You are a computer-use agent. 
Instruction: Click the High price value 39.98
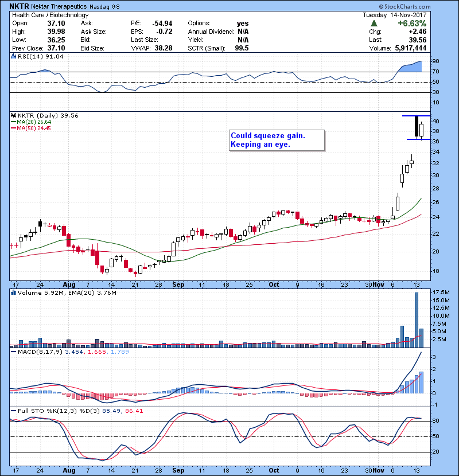pos(56,32)
